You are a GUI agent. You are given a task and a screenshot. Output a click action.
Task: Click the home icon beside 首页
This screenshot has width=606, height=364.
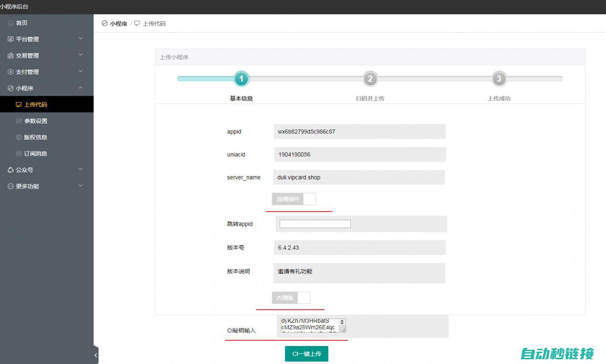click(x=10, y=23)
